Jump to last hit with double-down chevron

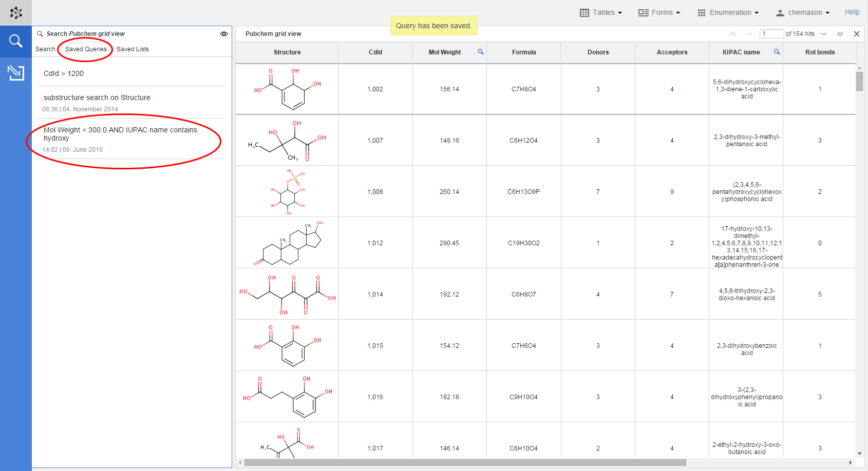tap(840, 34)
